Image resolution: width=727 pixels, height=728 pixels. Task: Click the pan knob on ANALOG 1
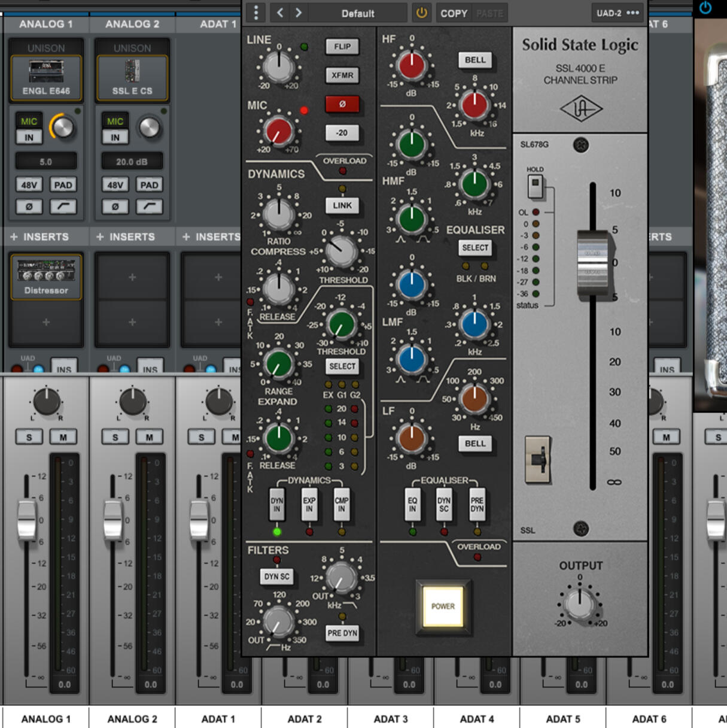(46, 402)
